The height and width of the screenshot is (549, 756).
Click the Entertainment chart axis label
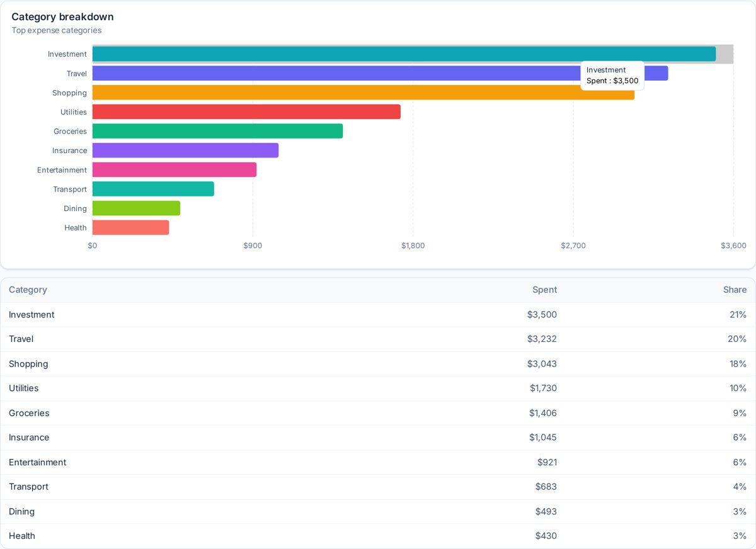(x=62, y=170)
